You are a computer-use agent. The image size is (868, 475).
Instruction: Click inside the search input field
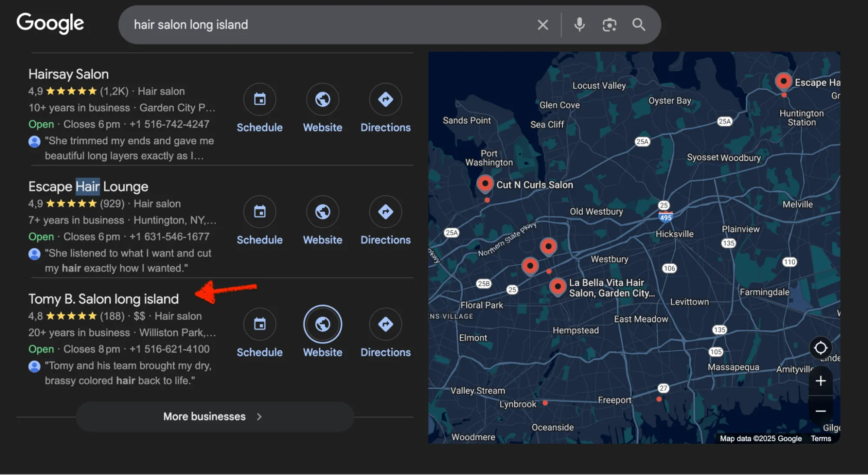304,25
